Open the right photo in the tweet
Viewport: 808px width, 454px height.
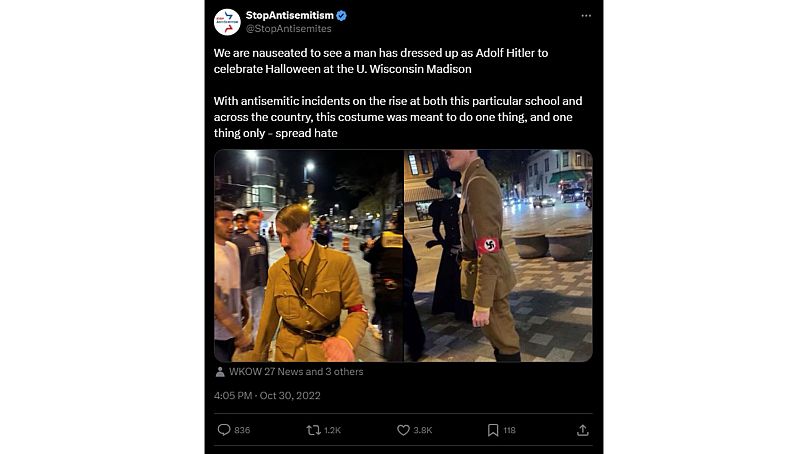coord(498,255)
